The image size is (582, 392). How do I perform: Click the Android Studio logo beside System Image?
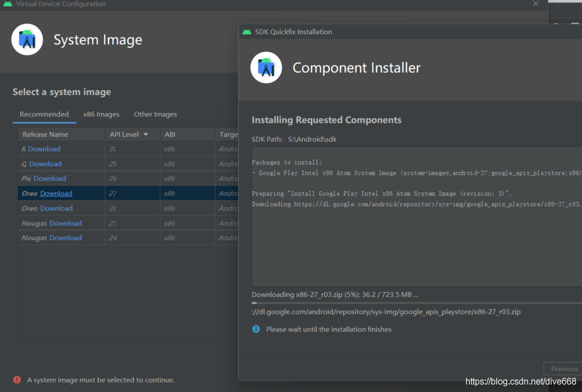click(x=27, y=40)
